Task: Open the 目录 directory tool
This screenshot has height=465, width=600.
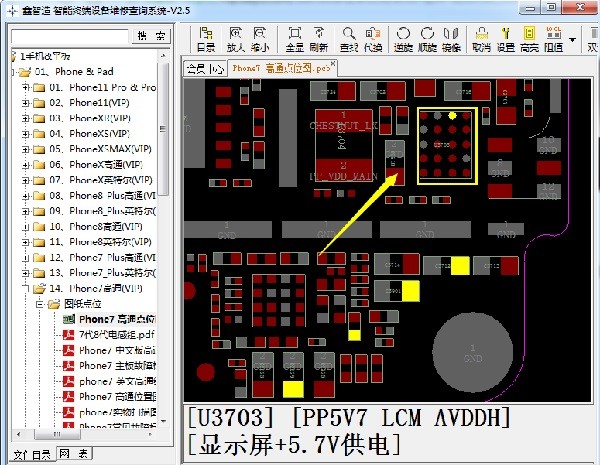Action: (x=206, y=39)
